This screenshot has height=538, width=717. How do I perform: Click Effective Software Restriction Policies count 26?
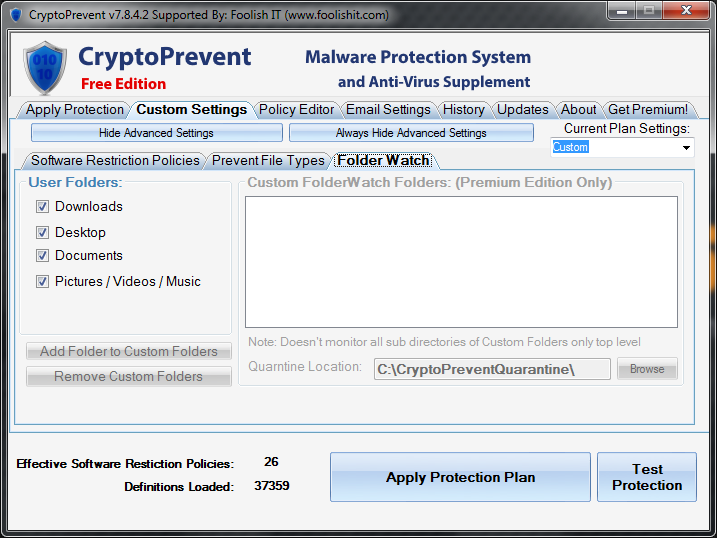[271, 462]
